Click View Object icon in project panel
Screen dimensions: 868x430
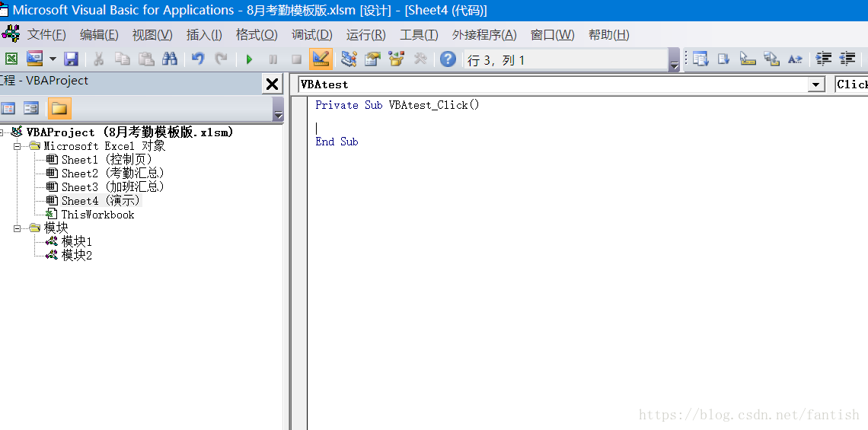point(31,108)
